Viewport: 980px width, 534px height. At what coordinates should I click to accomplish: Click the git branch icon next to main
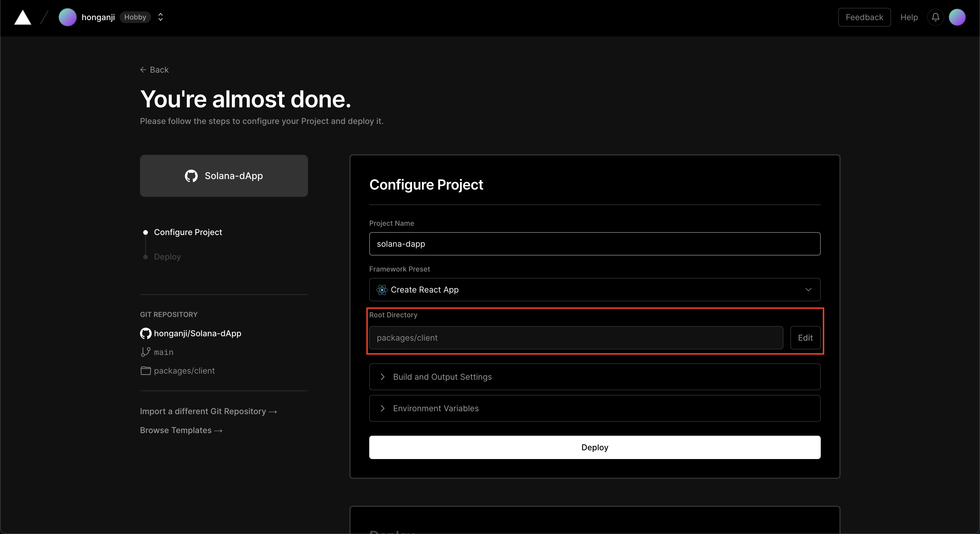click(x=145, y=352)
